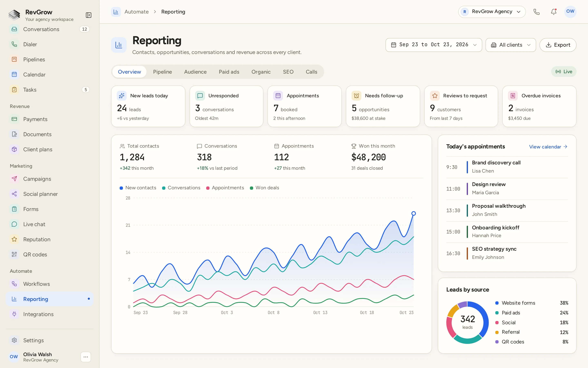
Task: Open Integrations plug icon
Action: (14, 314)
